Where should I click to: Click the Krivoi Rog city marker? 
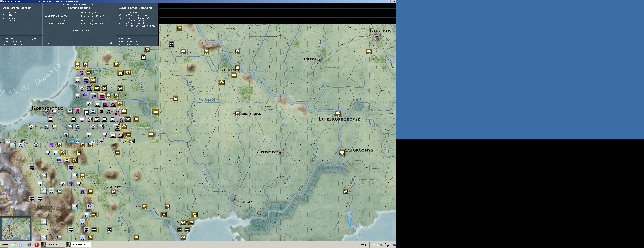pos(281,152)
